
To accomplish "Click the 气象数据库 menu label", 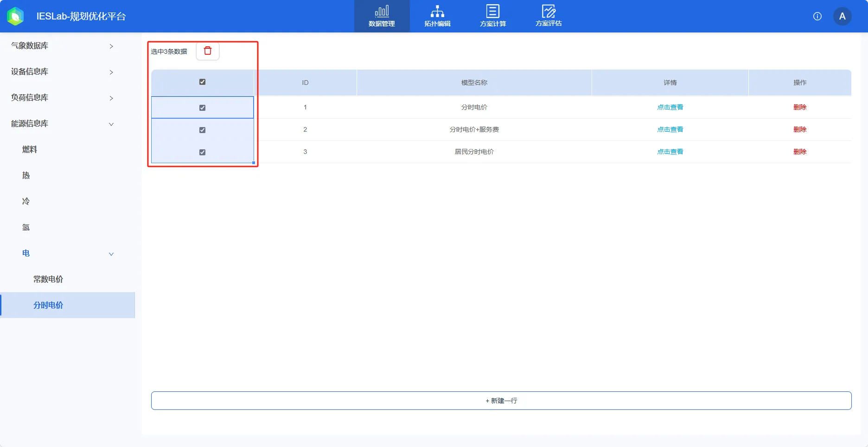I will pos(30,45).
